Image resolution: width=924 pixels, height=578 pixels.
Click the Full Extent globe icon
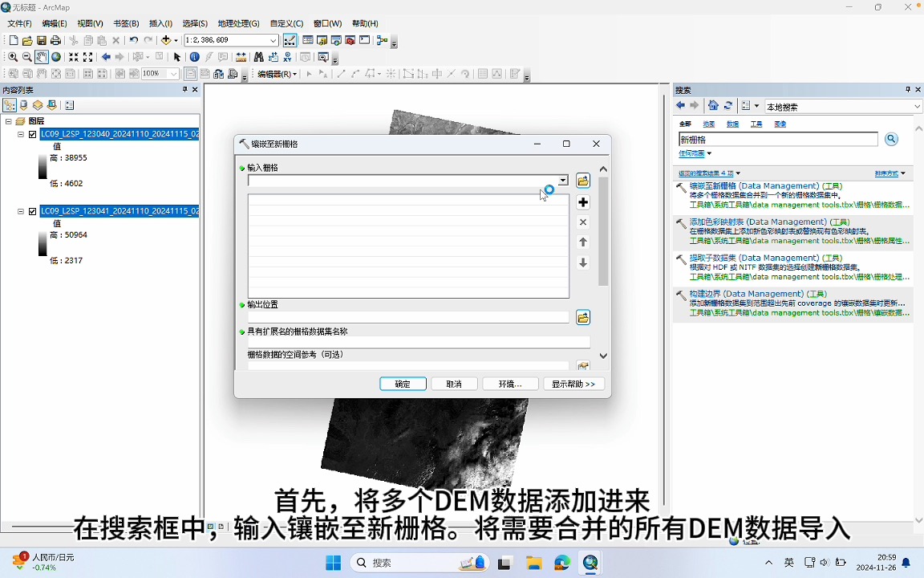coord(58,57)
